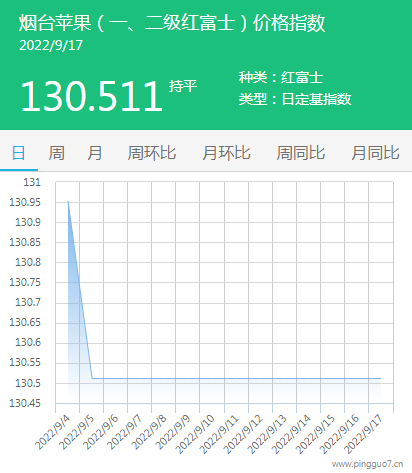Open the 周同比 tab
Viewport: 412px width, 473px height.
click(x=301, y=153)
